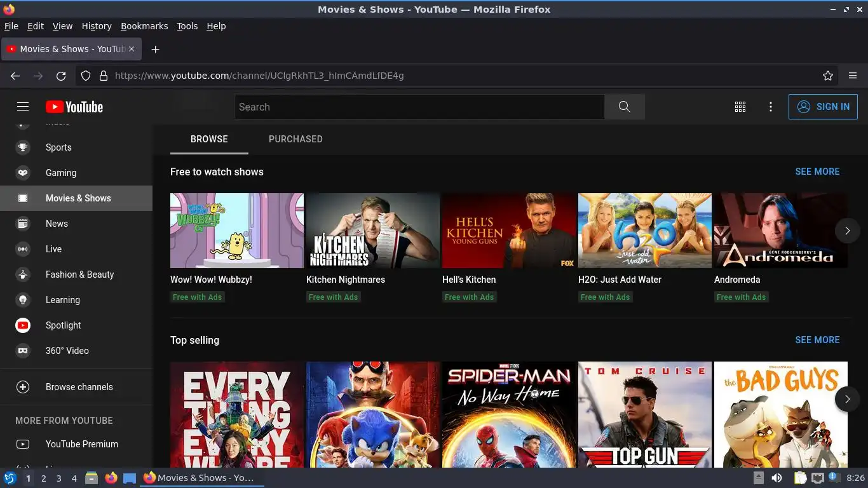Screen dimensions: 868x488
Task: Click SEE MORE for Top selling
Action: tap(817, 340)
